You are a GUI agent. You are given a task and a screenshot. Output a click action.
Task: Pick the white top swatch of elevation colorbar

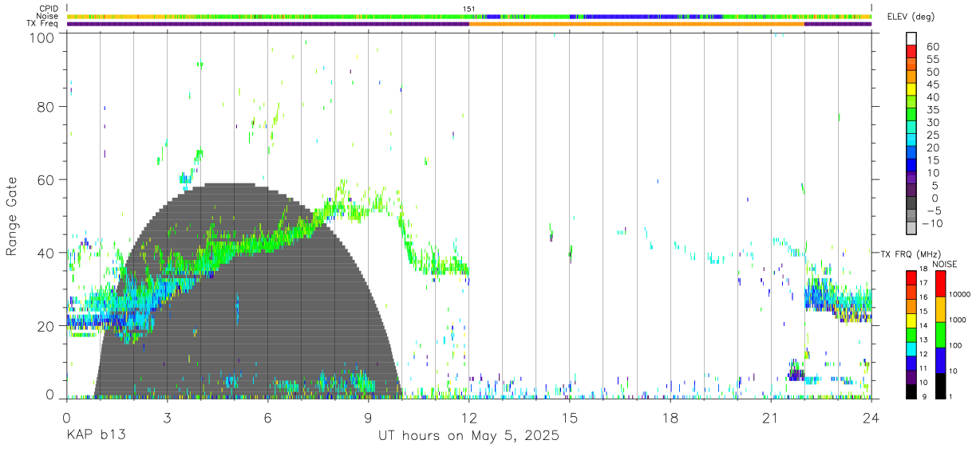[x=911, y=38]
